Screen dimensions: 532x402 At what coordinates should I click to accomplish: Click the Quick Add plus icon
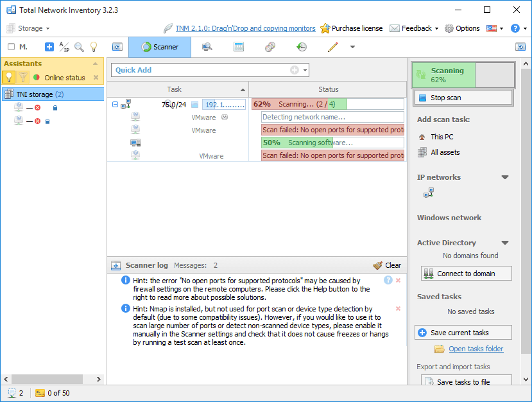pyautogui.click(x=294, y=70)
